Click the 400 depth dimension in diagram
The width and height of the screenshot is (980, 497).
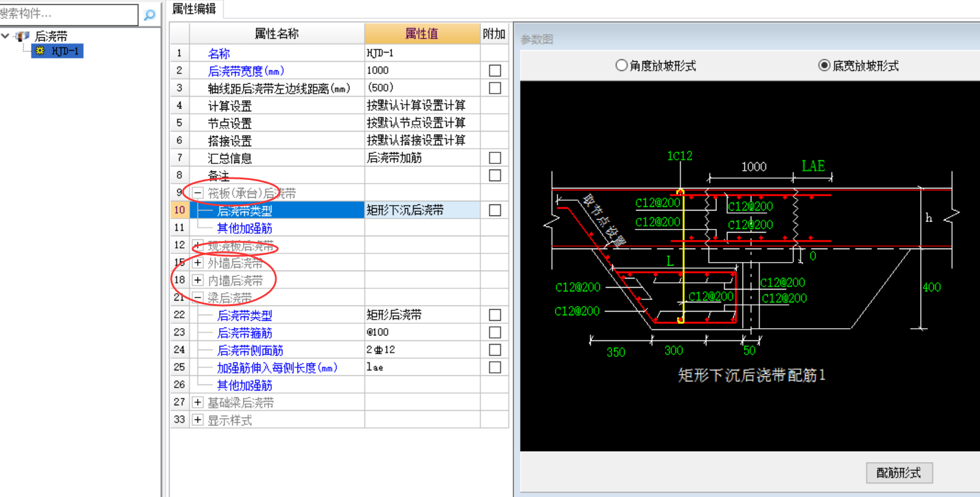932,287
